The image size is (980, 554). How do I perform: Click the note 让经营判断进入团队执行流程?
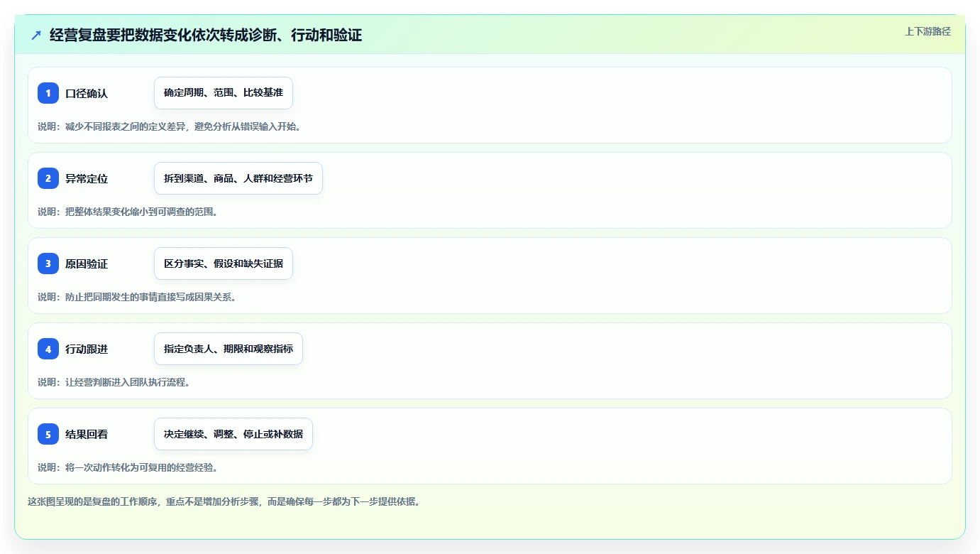point(114,382)
